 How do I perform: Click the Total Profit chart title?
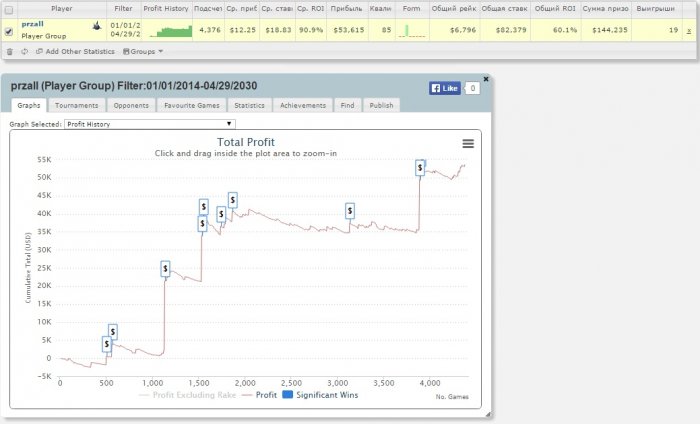click(246, 142)
